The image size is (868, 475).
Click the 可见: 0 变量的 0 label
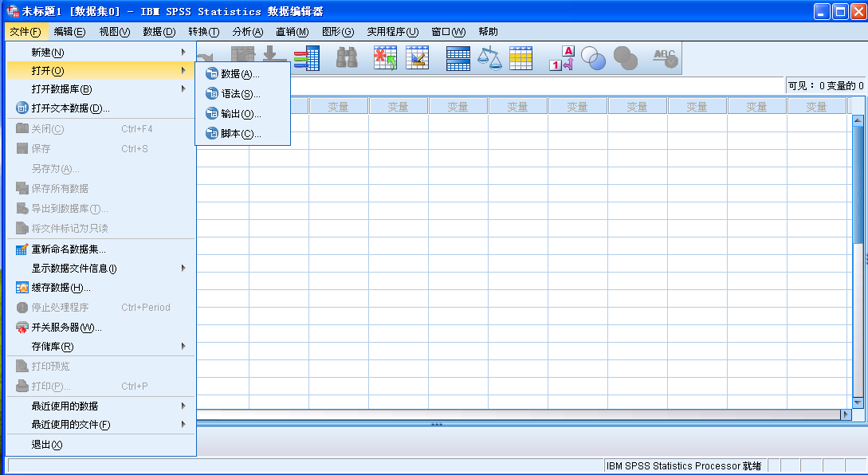826,85
